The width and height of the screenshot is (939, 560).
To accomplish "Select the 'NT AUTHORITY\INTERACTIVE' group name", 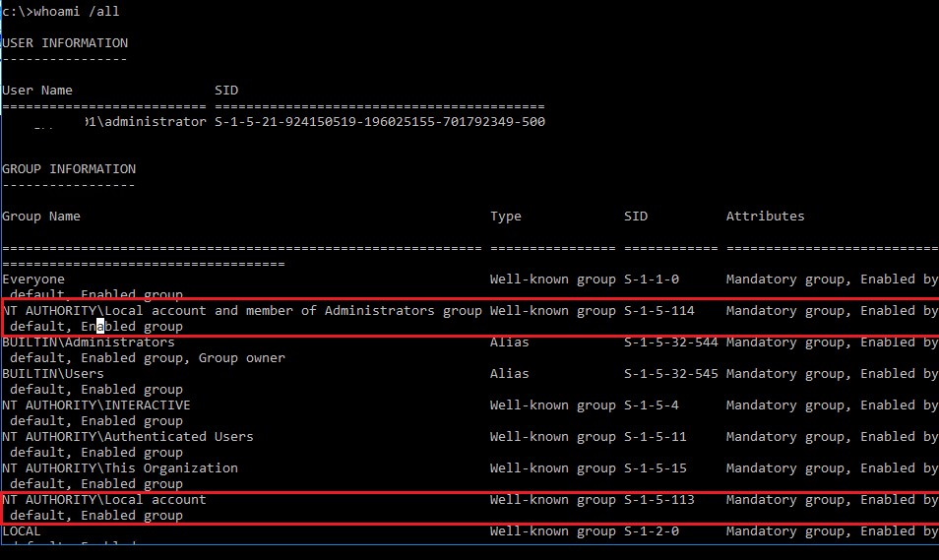I will pos(95,405).
